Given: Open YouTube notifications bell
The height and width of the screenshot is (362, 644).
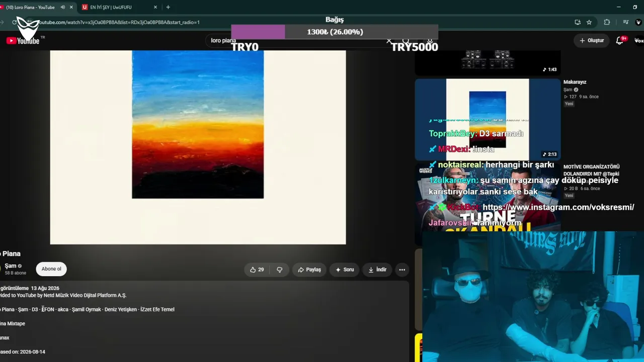Looking at the screenshot, I should (620, 40).
